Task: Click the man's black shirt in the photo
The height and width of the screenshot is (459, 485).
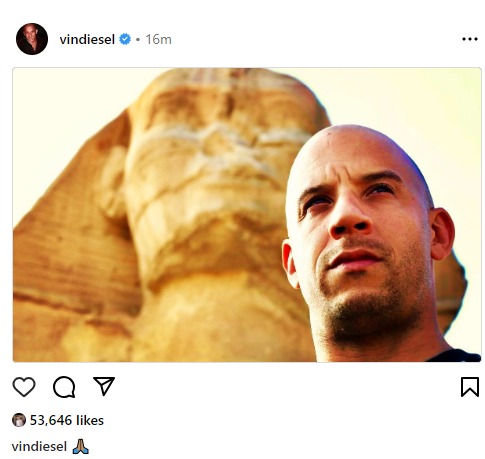Action: (455, 355)
